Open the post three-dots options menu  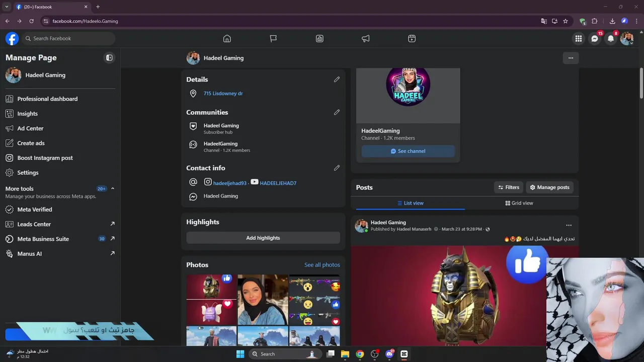pos(569,225)
